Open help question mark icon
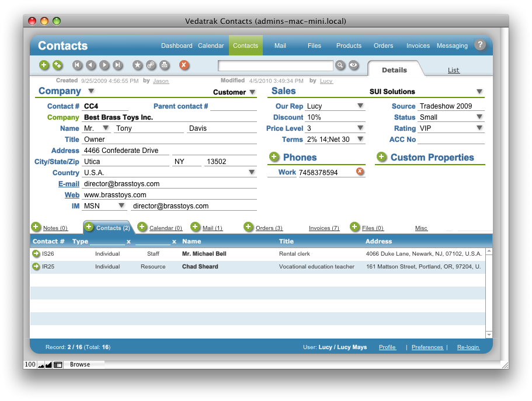 click(x=480, y=45)
